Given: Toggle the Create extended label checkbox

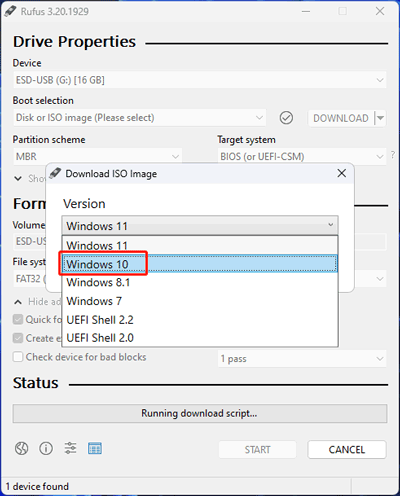Looking at the screenshot, I should 18,338.
